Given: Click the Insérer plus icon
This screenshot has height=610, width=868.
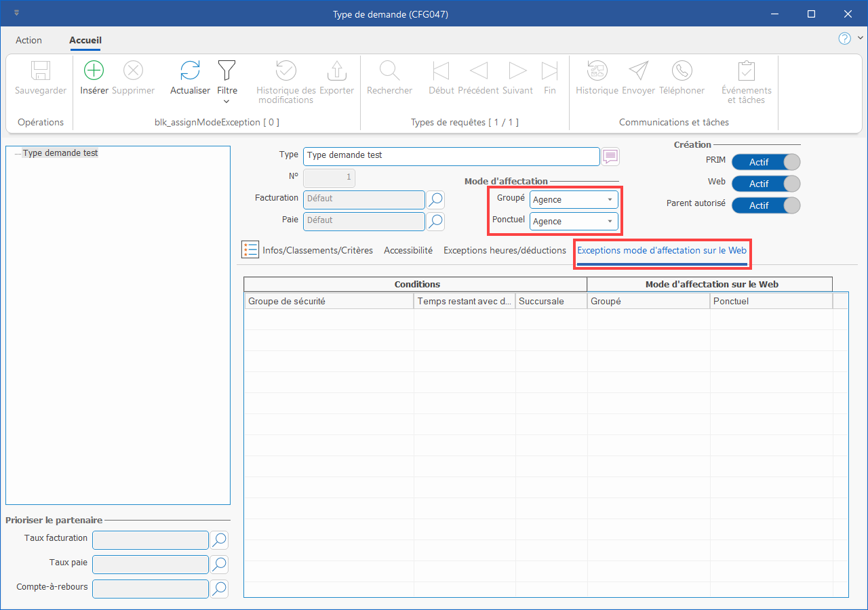Looking at the screenshot, I should (94, 70).
